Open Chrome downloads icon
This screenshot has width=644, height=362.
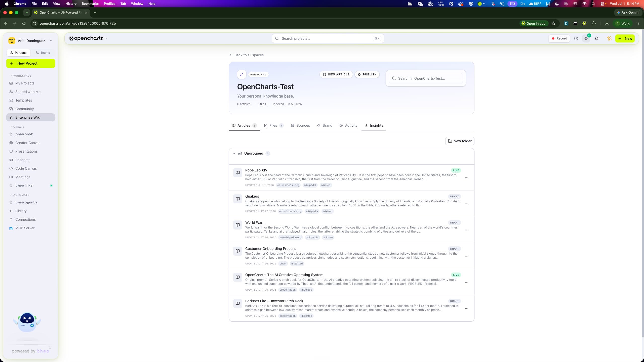tap(607, 23)
